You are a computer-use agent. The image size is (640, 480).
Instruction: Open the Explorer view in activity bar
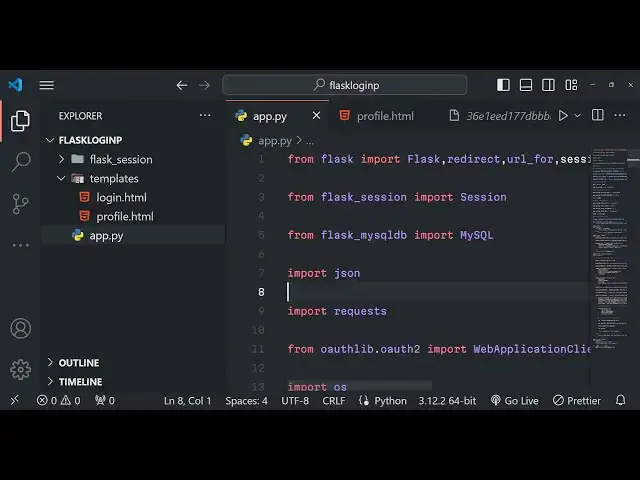[20, 120]
